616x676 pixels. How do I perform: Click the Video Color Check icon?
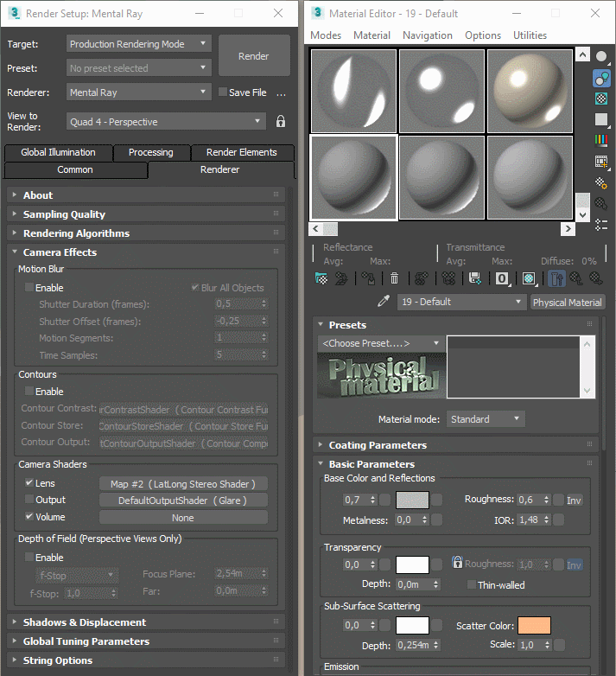click(601, 140)
